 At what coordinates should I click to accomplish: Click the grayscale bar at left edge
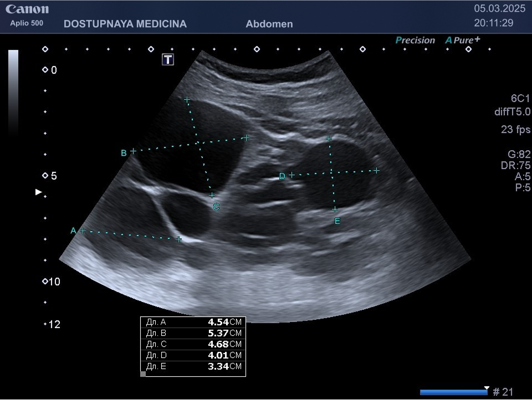coord(13,91)
